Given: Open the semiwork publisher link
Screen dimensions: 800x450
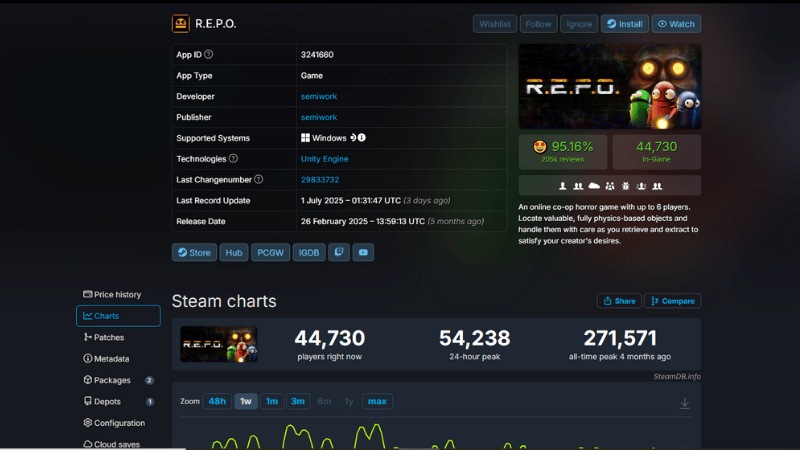Looking at the screenshot, I should (319, 117).
